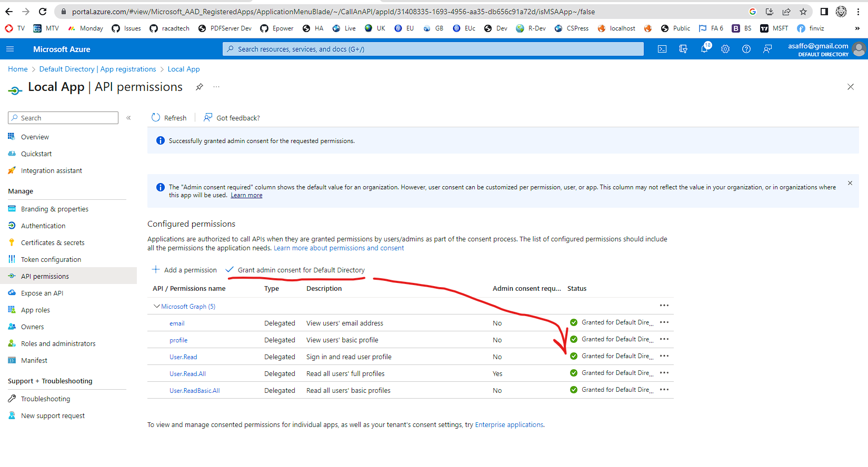Screen dimensions: 868x467
Task: Click Grant admin consent for Default Directory
Action: [295, 270]
